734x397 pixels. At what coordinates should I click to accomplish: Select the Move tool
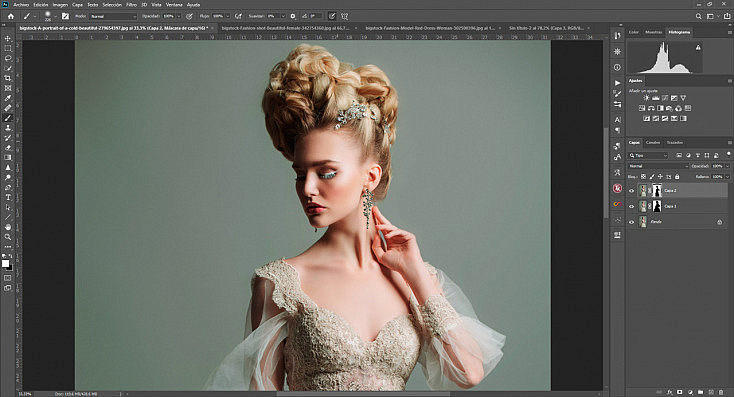coord(7,38)
